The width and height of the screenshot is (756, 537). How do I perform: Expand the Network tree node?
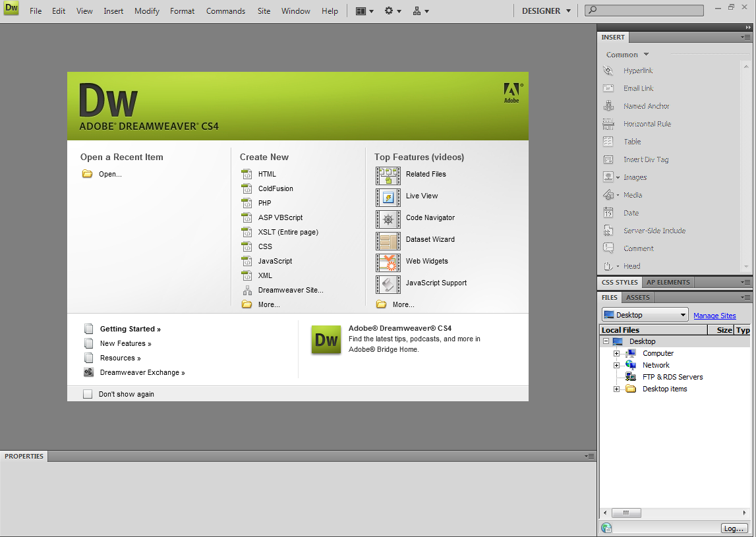coord(616,366)
